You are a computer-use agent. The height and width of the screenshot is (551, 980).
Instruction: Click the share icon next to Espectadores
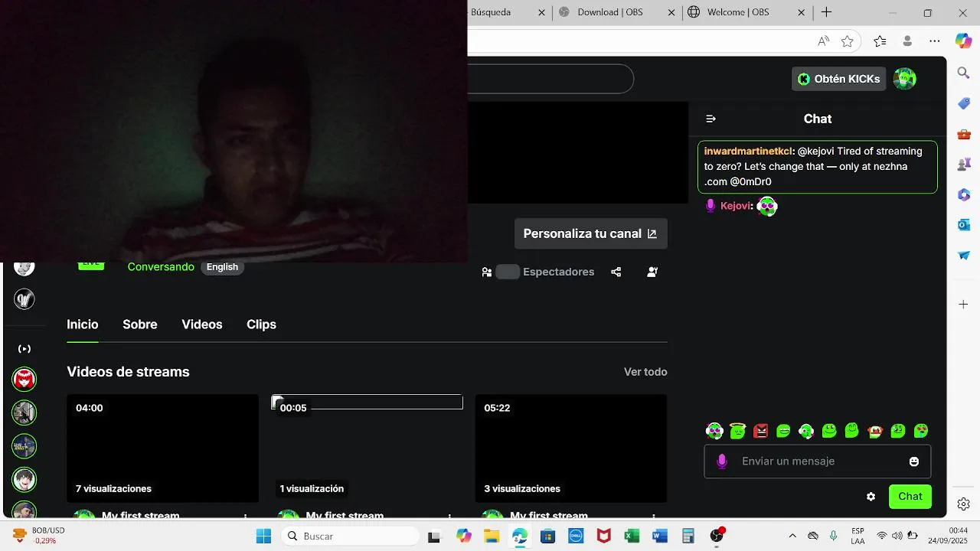tap(616, 272)
